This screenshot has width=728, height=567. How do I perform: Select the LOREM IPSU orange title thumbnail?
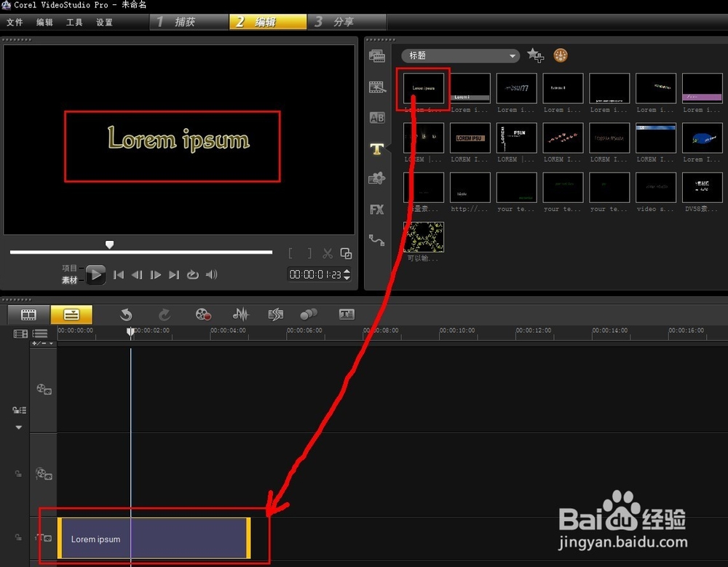click(x=470, y=138)
